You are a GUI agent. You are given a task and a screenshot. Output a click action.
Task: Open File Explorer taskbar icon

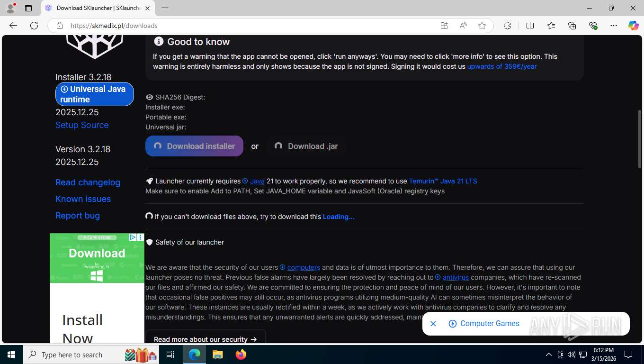pyautogui.click(x=217, y=355)
